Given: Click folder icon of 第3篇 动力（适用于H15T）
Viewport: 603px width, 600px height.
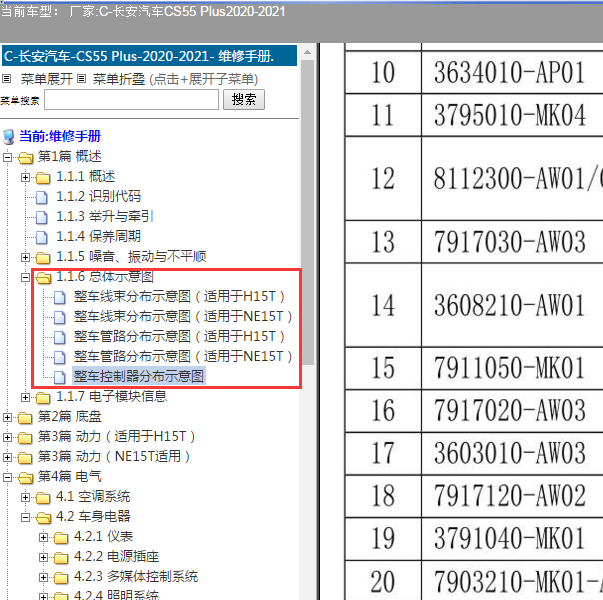Looking at the screenshot, I should point(25,437).
